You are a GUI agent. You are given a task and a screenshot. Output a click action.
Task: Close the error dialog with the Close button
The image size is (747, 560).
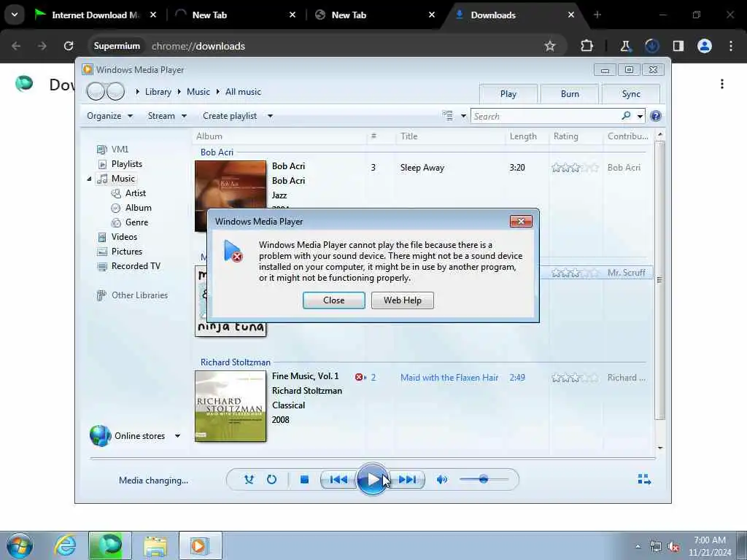333,300
